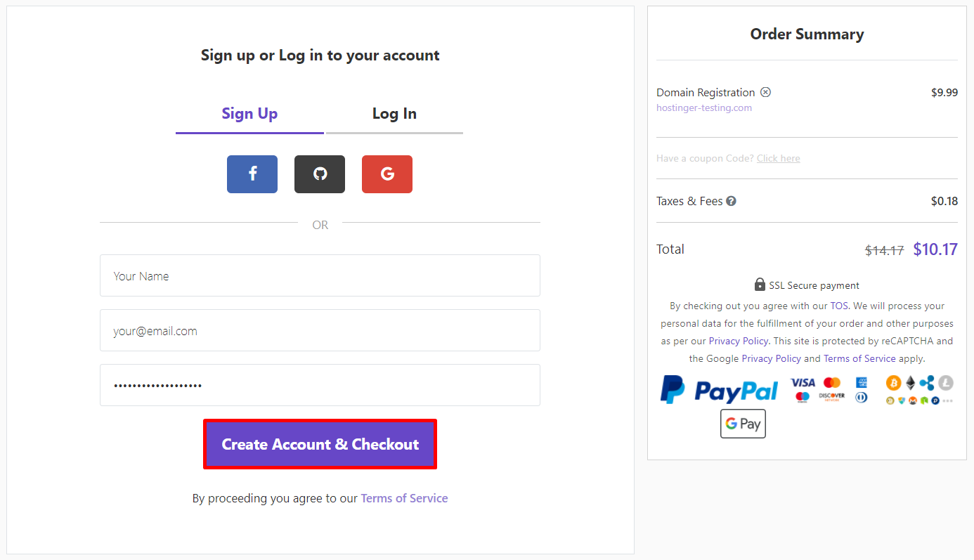This screenshot has height=560, width=974.
Task: Open the hostinger-testing.com domain link
Action: coord(704,108)
